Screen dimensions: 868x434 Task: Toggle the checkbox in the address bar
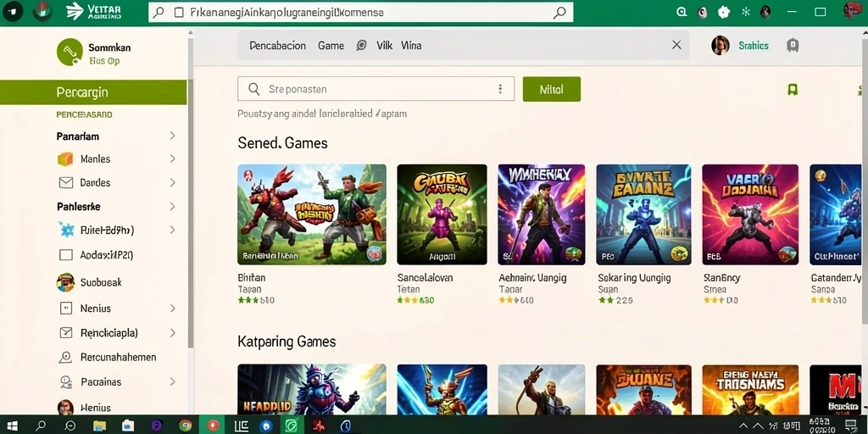pyautogui.click(x=179, y=12)
